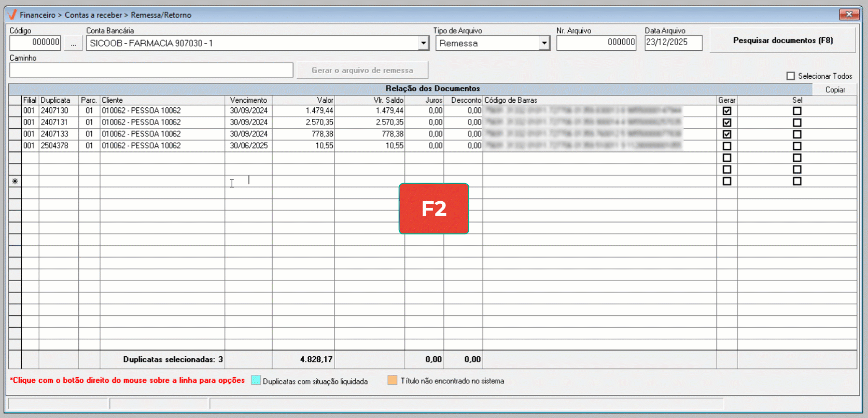
Task: Click Desconto cell of row 2504378
Action: pyautogui.click(x=463, y=146)
